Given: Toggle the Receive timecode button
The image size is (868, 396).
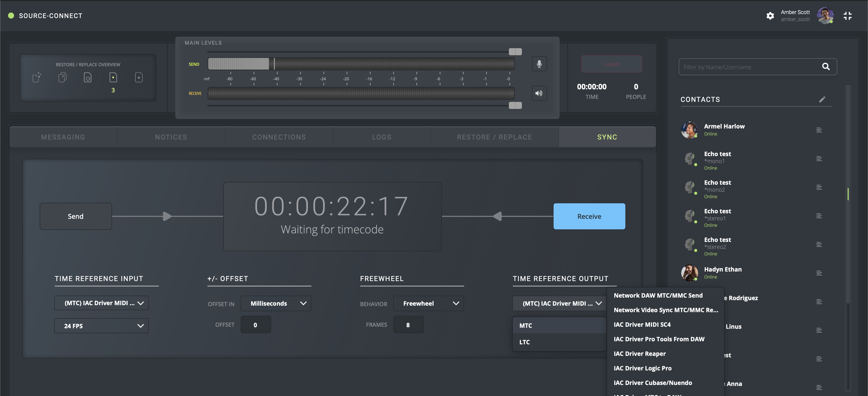Looking at the screenshot, I should (589, 216).
